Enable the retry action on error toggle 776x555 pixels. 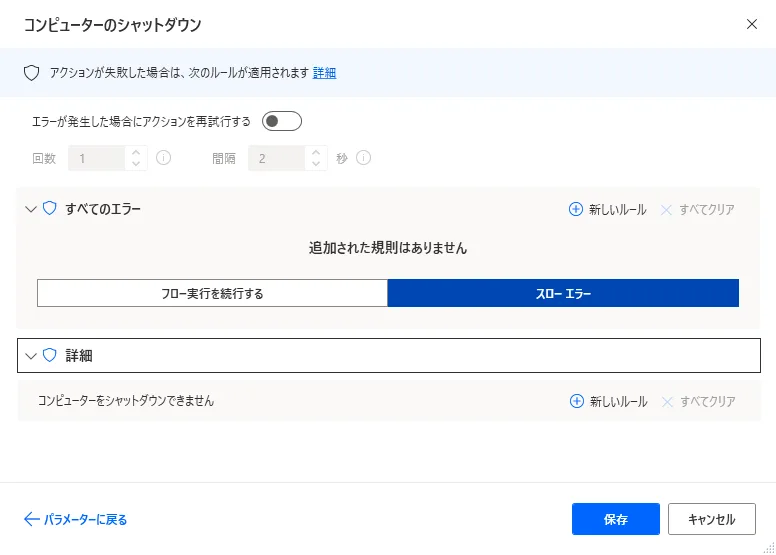(281, 122)
